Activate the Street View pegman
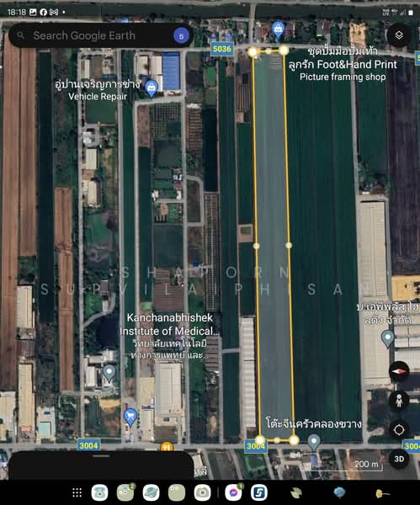The width and height of the screenshot is (420, 505). tap(399, 401)
